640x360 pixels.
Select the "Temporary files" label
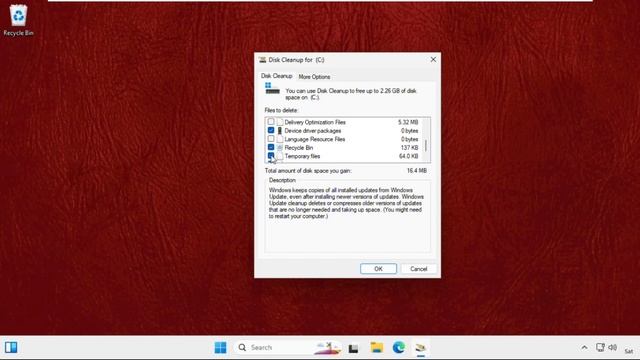302,156
